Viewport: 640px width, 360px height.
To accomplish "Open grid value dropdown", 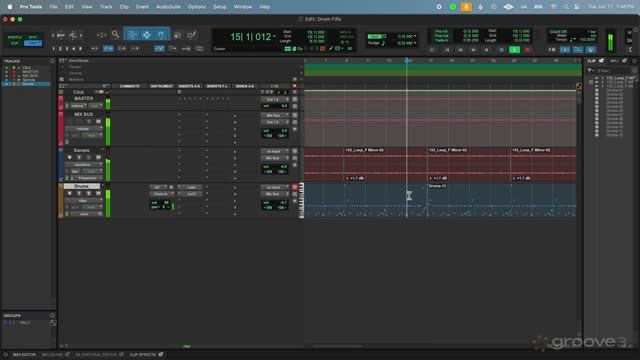I will point(415,36).
